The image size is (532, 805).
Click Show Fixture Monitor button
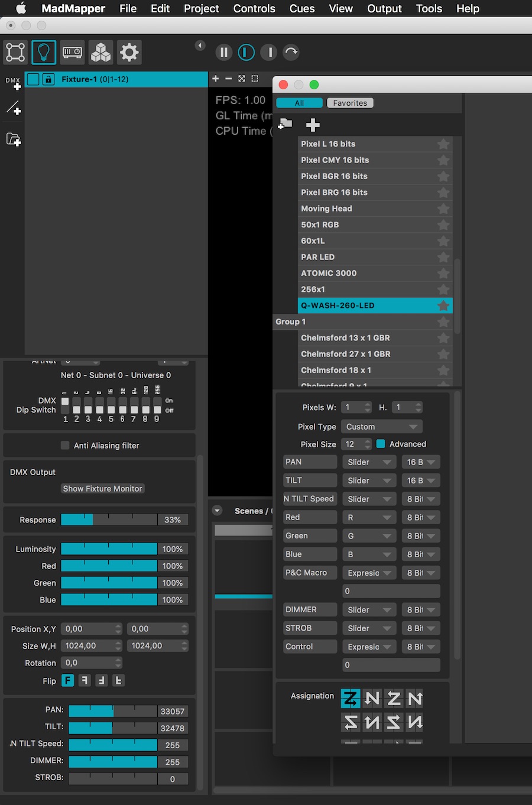coord(103,489)
